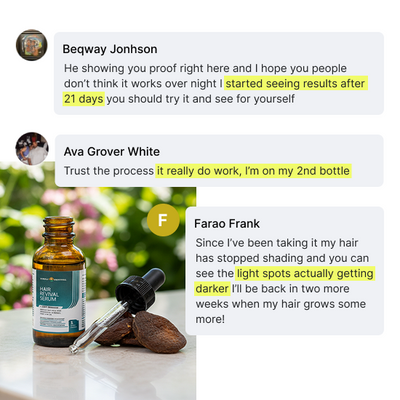Click 'Trust the process' comment text
This screenshot has width=400, height=400.
pyautogui.click(x=109, y=171)
